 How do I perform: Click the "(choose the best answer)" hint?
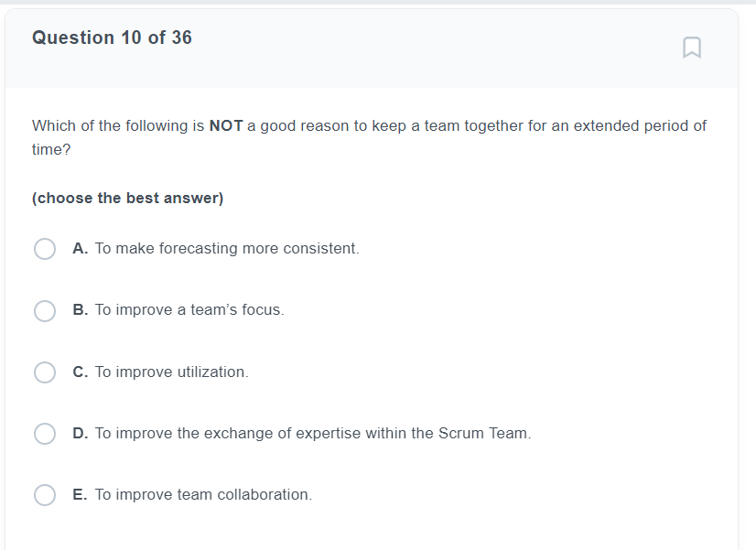coord(127,199)
